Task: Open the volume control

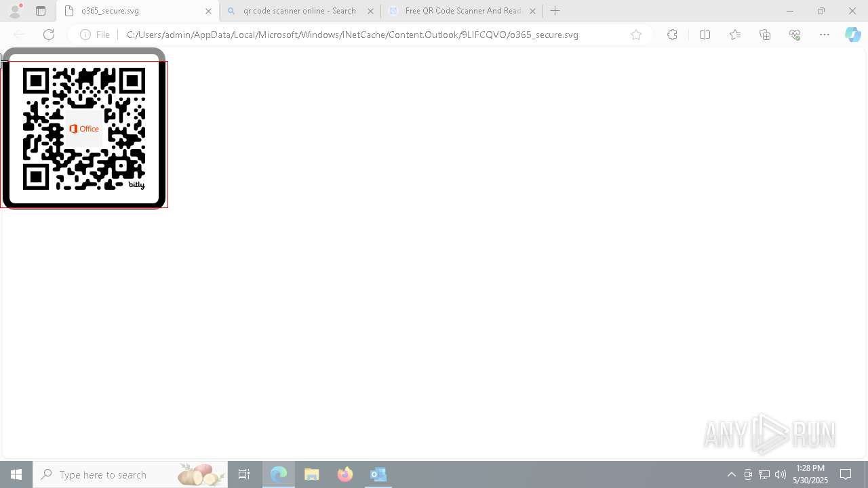Action: [x=781, y=474]
